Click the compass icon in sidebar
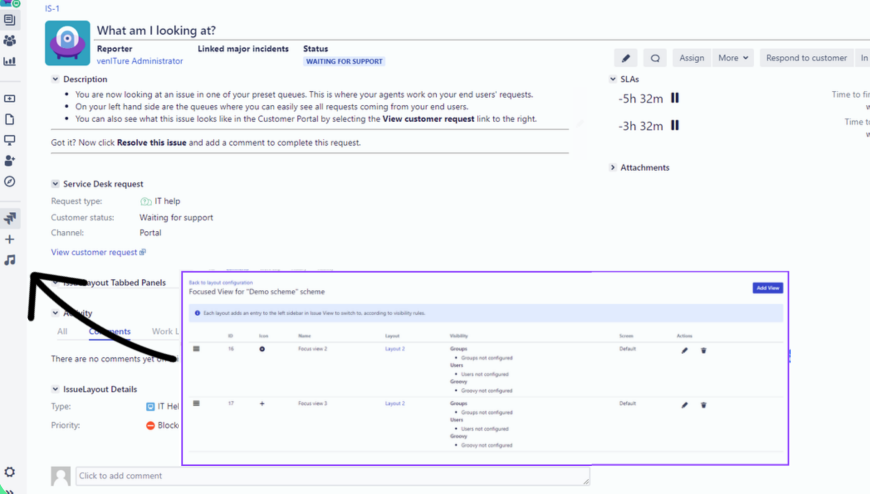 click(x=9, y=182)
